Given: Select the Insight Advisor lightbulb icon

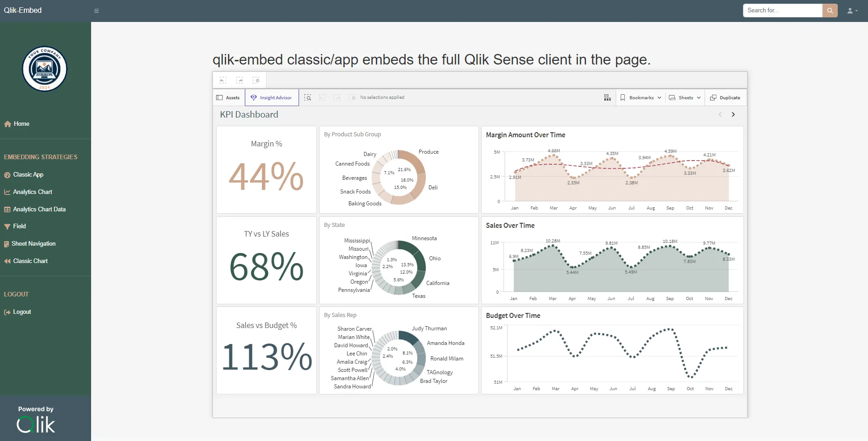Looking at the screenshot, I should (253, 97).
